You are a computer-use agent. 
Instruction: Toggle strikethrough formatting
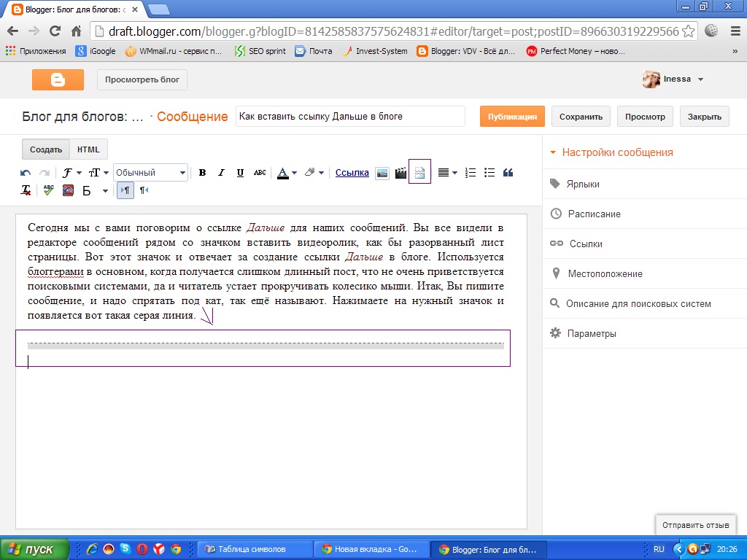(x=260, y=172)
